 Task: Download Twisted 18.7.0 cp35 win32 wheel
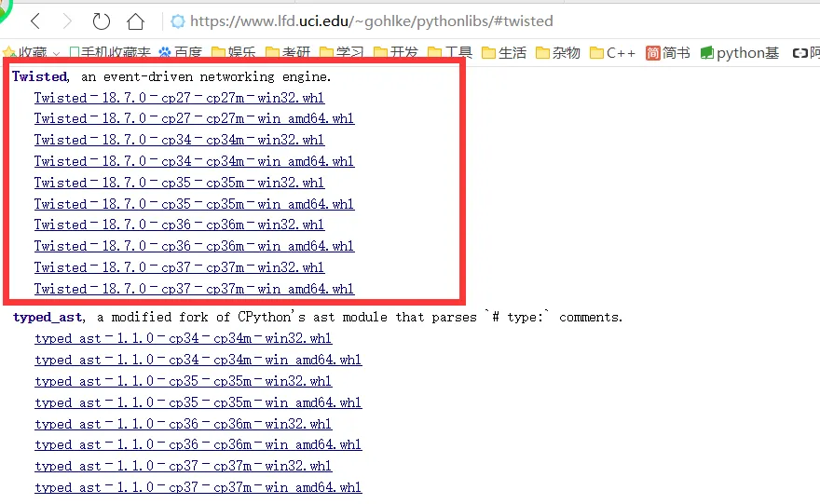pos(179,183)
